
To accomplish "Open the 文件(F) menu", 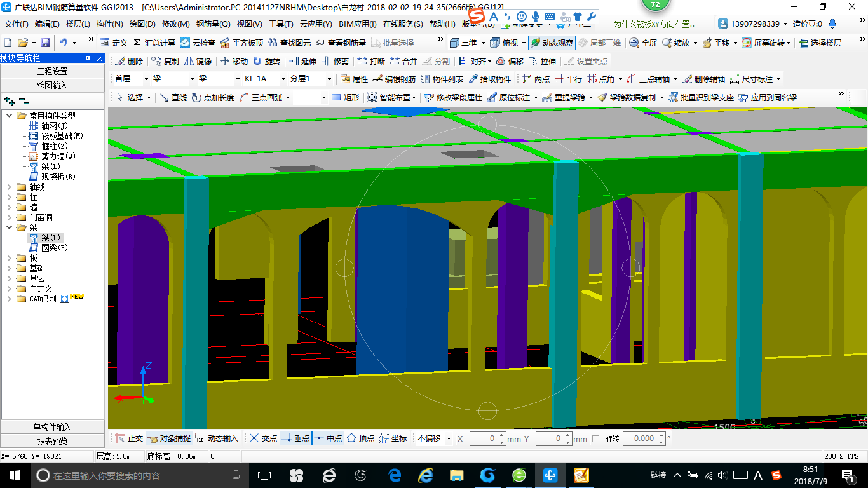I will point(17,24).
